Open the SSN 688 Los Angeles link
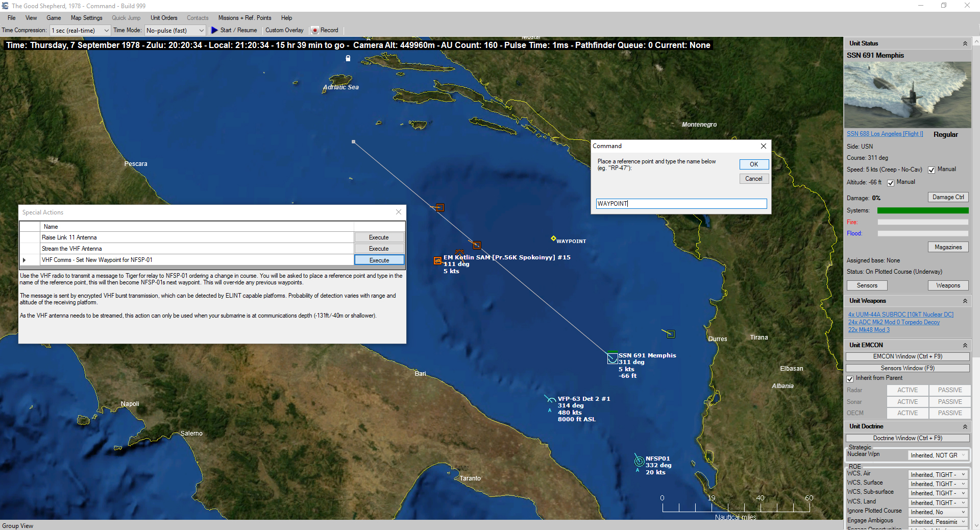Image resolution: width=980 pixels, height=530 pixels. point(884,134)
